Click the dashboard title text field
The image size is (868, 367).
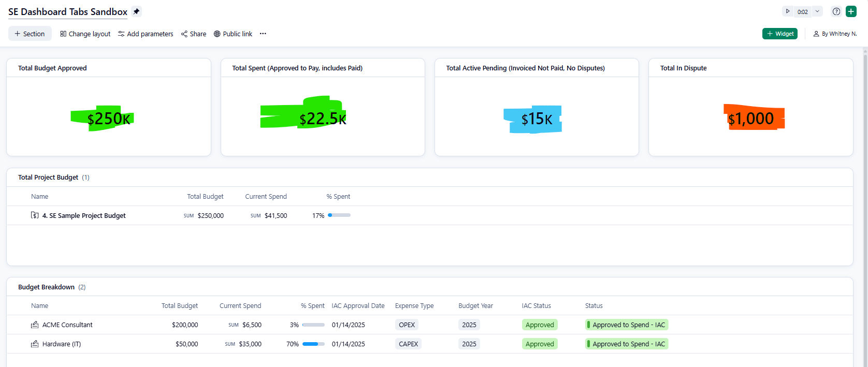coord(68,12)
